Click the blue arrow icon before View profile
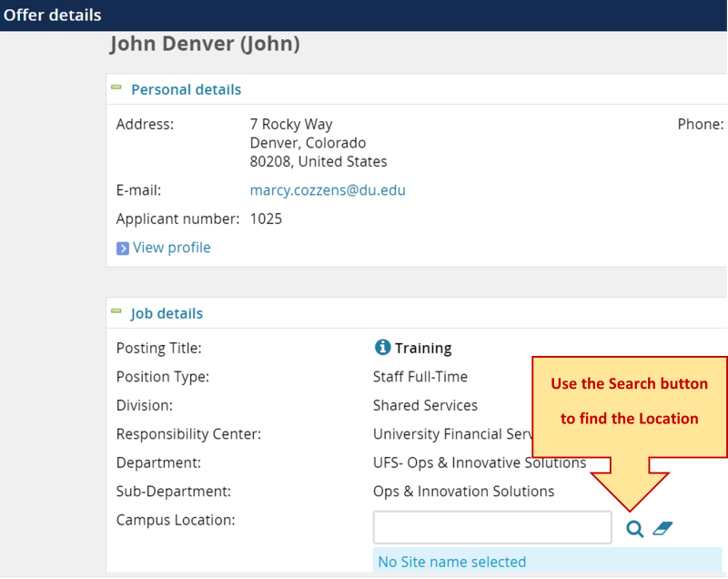 122,248
